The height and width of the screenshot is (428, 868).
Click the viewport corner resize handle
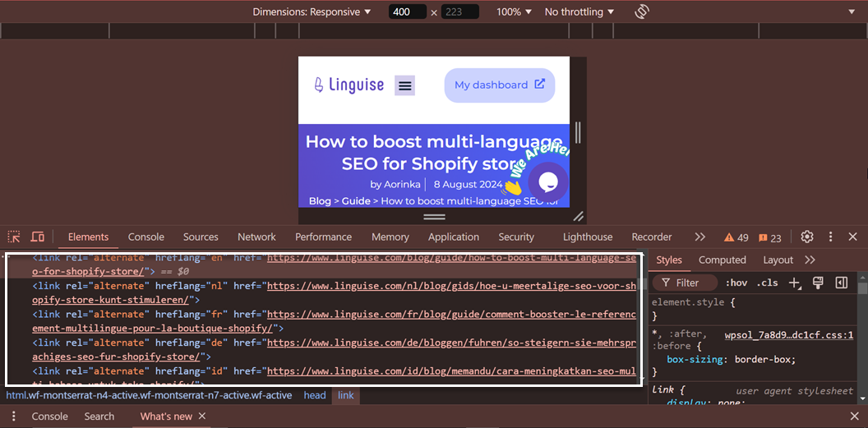578,216
